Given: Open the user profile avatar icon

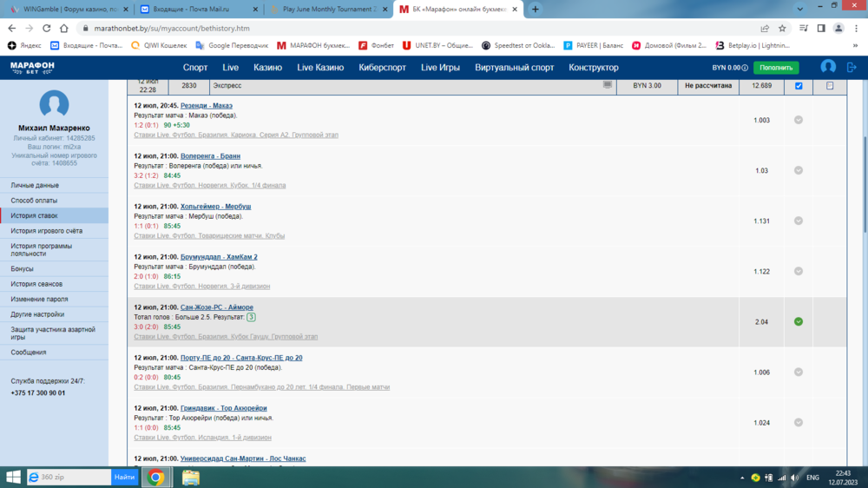Looking at the screenshot, I should tap(828, 67).
